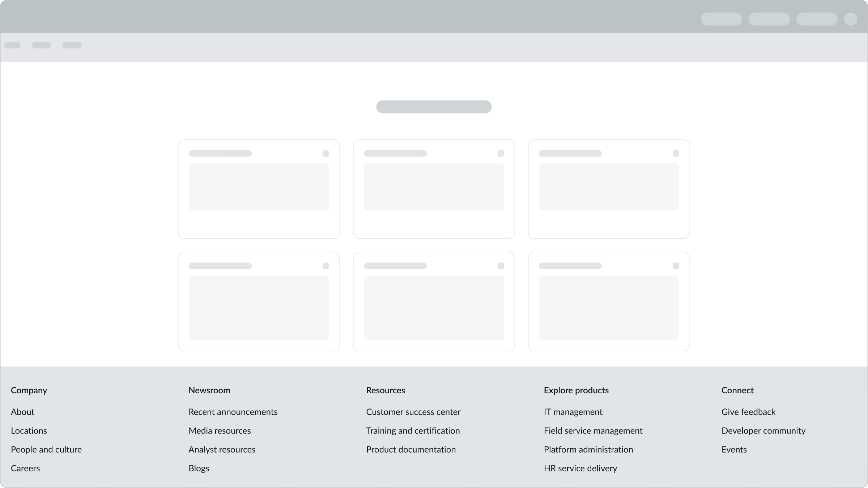868x488 pixels.
Task: Click Product documentation under Resources
Action: click(x=411, y=449)
